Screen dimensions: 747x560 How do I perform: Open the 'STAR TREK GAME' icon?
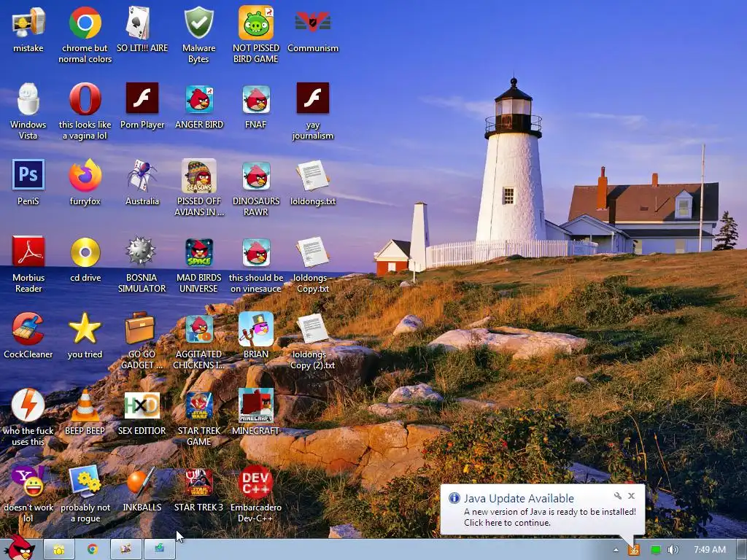coord(198,405)
